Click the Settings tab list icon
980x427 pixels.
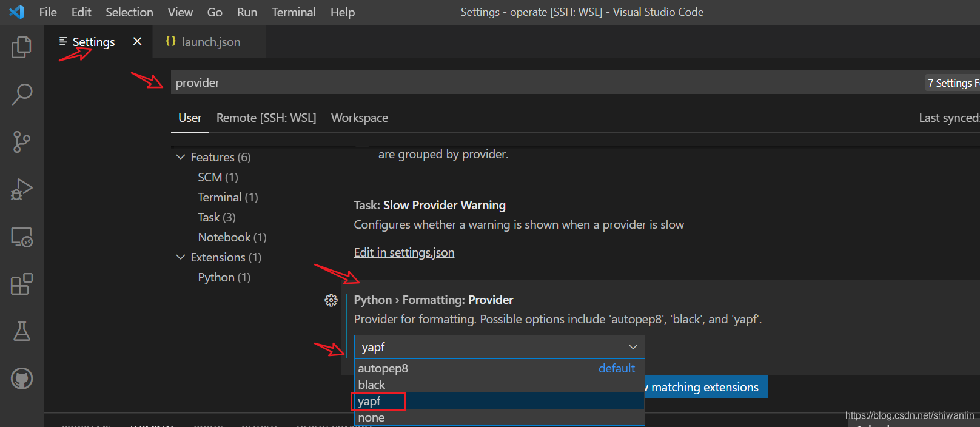point(63,41)
